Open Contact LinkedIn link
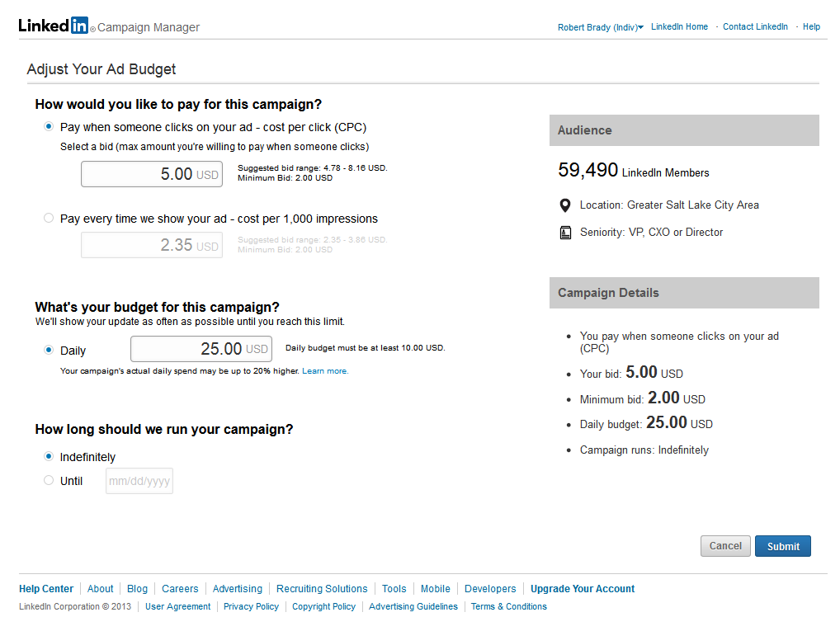Screen dimensions: 840x617 (755, 26)
